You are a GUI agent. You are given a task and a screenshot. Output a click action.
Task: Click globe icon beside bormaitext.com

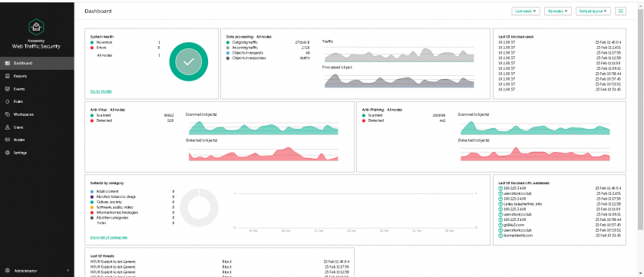pyautogui.click(x=500, y=236)
